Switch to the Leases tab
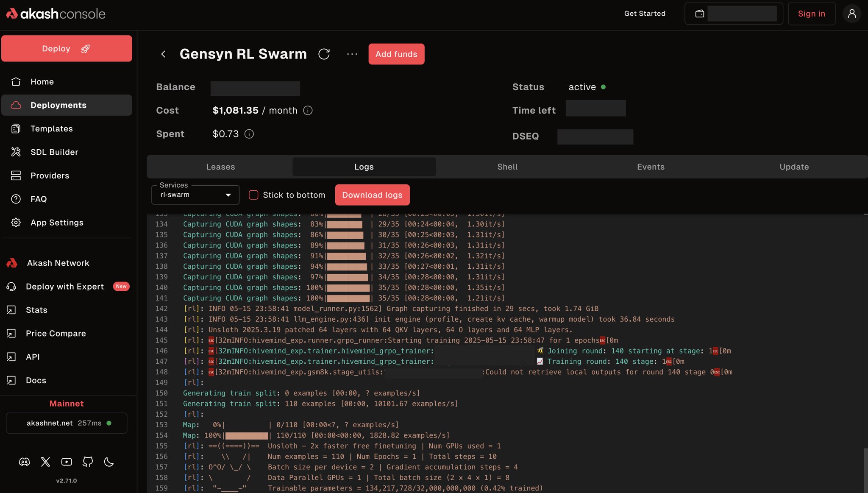 [220, 167]
